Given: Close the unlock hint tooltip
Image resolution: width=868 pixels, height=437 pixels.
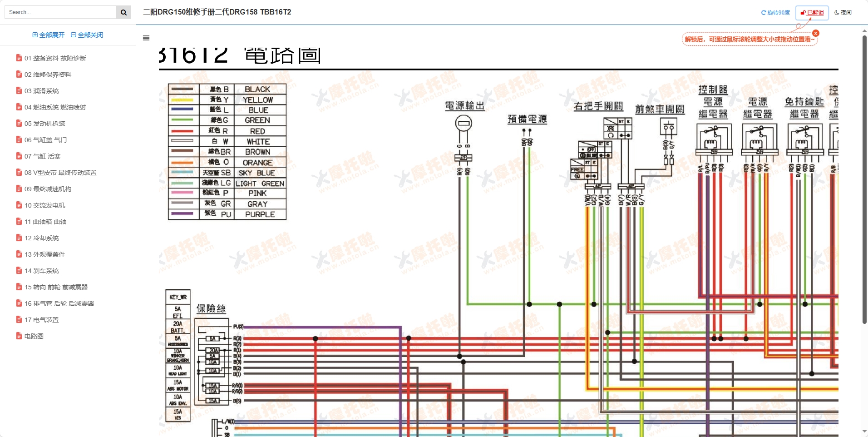Looking at the screenshot, I should click(816, 33).
